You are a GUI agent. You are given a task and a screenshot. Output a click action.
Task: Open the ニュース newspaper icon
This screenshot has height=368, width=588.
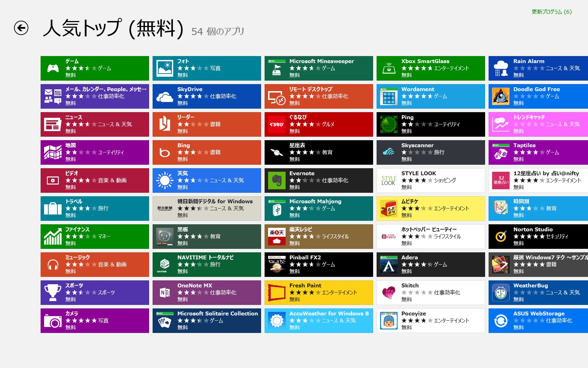(x=53, y=124)
